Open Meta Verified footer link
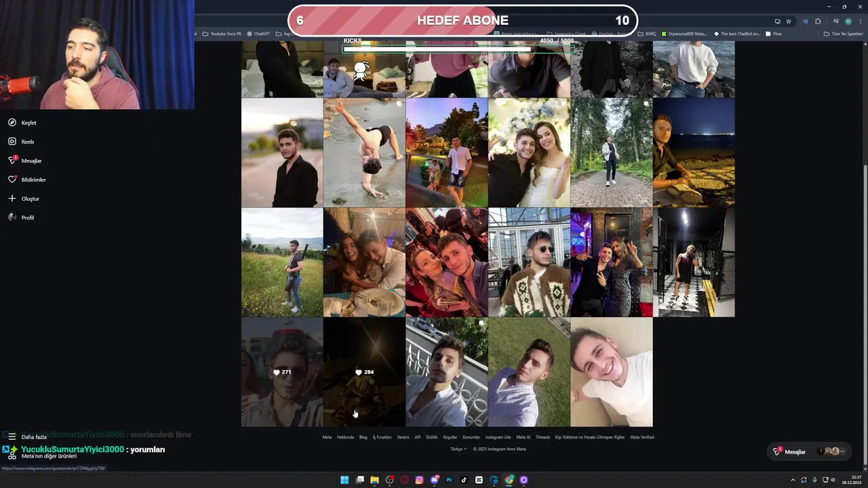Viewport: 868px width, 488px height. click(x=642, y=437)
